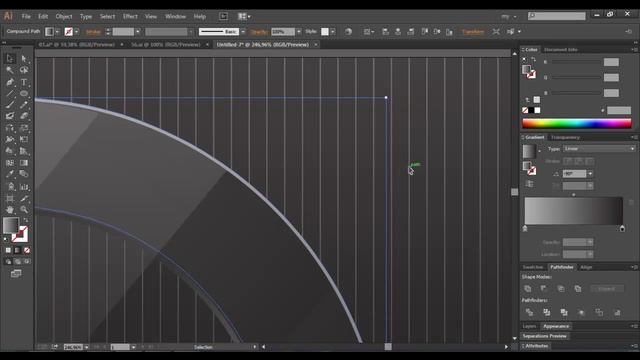Choose the Ellipse shape tool

click(x=24, y=93)
